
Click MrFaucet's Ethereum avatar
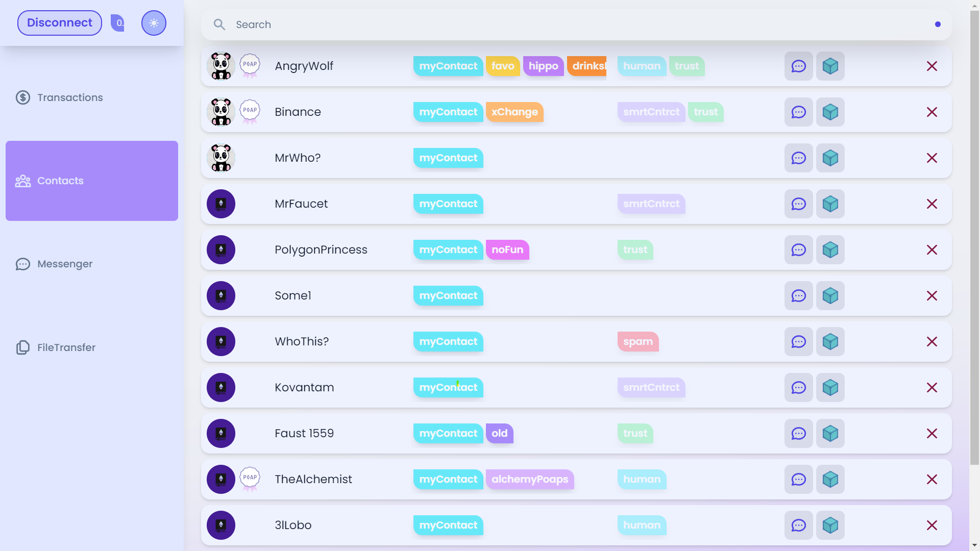pyautogui.click(x=221, y=204)
